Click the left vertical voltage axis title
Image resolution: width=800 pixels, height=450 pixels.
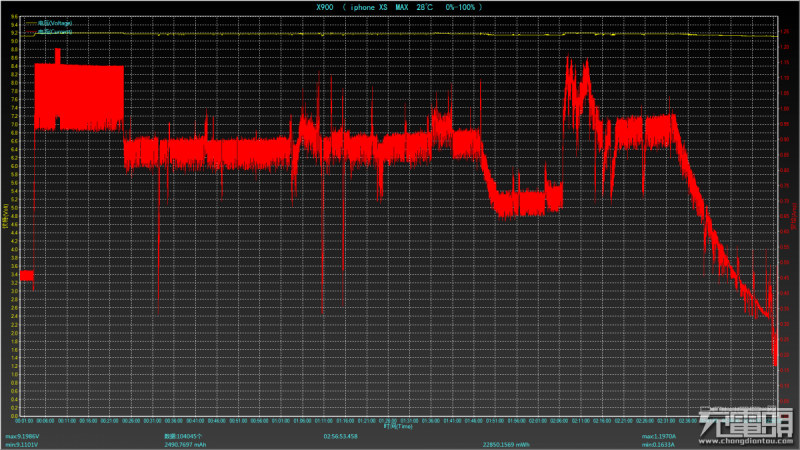4,216
